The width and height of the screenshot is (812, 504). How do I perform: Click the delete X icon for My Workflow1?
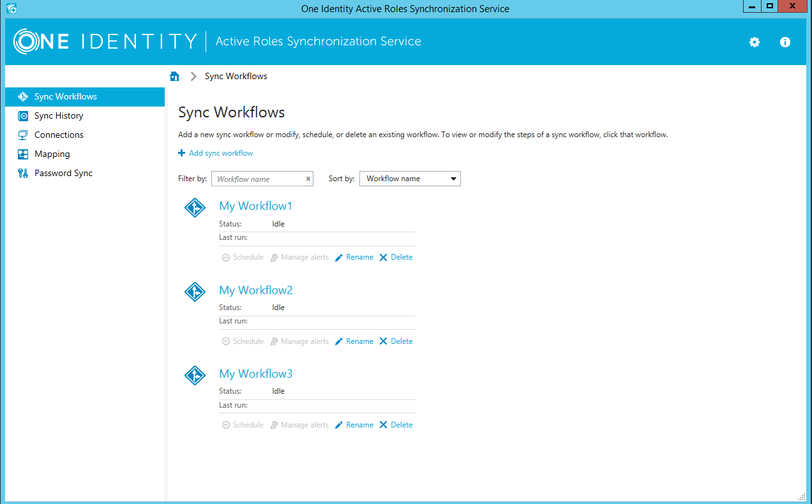tap(383, 258)
